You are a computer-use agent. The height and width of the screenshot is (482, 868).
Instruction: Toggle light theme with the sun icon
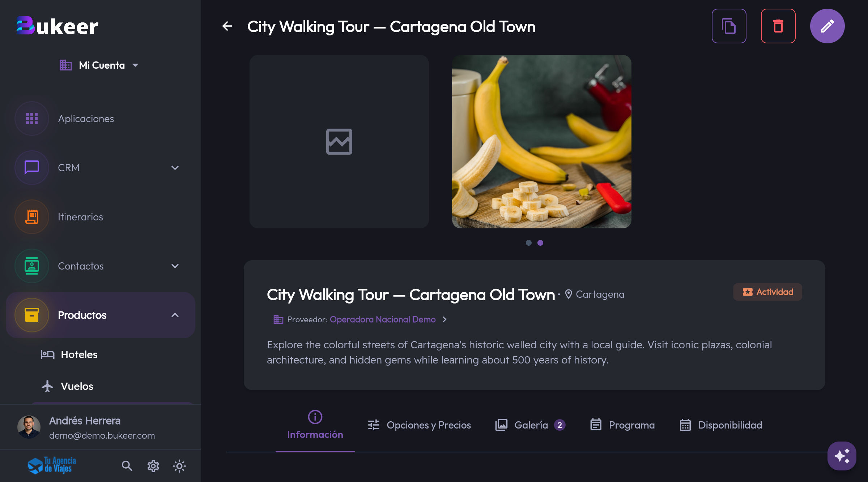click(179, 466)
